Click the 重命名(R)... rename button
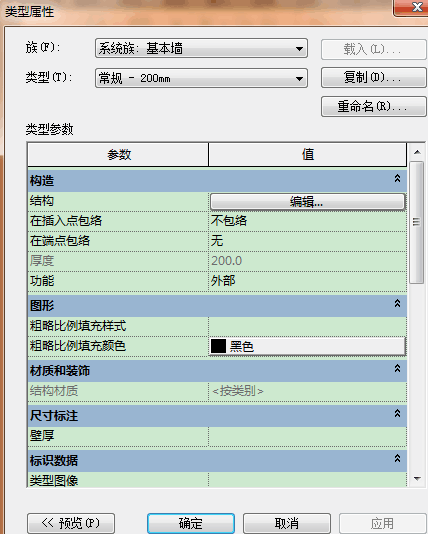Image resolution: width=428 pixels, height=534 pixels. click(x=374, y=107)
